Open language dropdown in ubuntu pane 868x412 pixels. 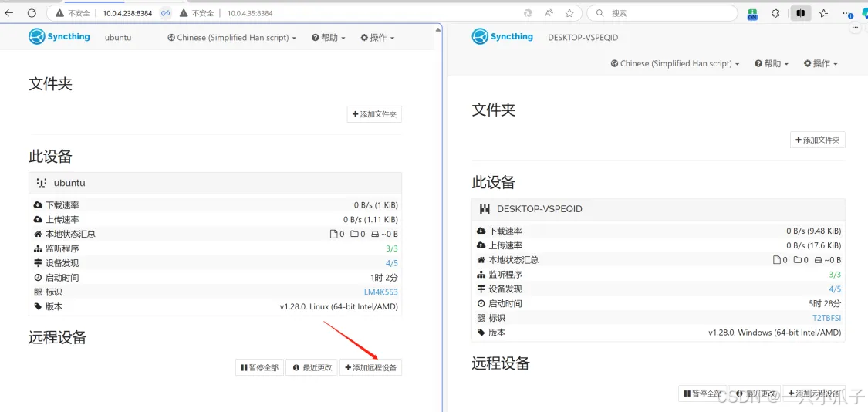(x=232, y=38)
